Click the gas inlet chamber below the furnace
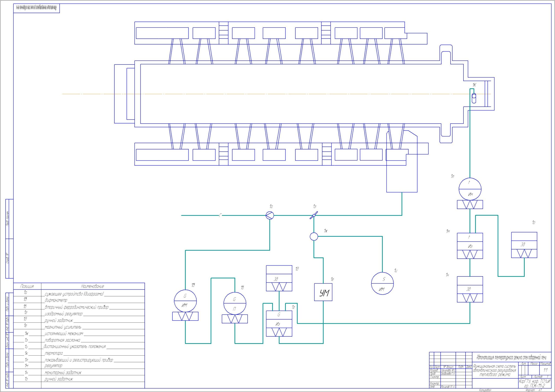555x392 pixels. click(402, 161)
